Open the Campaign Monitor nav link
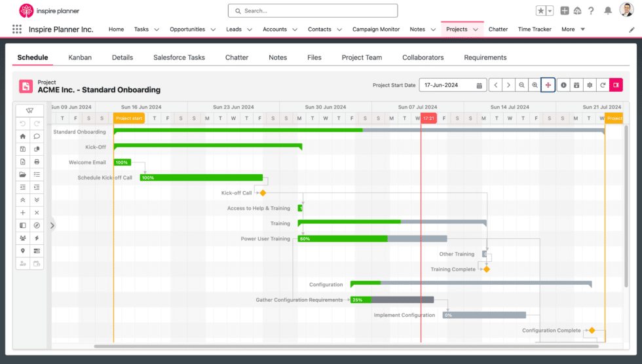This screenshot has width=642, height=364. click(x=376, y=29)
